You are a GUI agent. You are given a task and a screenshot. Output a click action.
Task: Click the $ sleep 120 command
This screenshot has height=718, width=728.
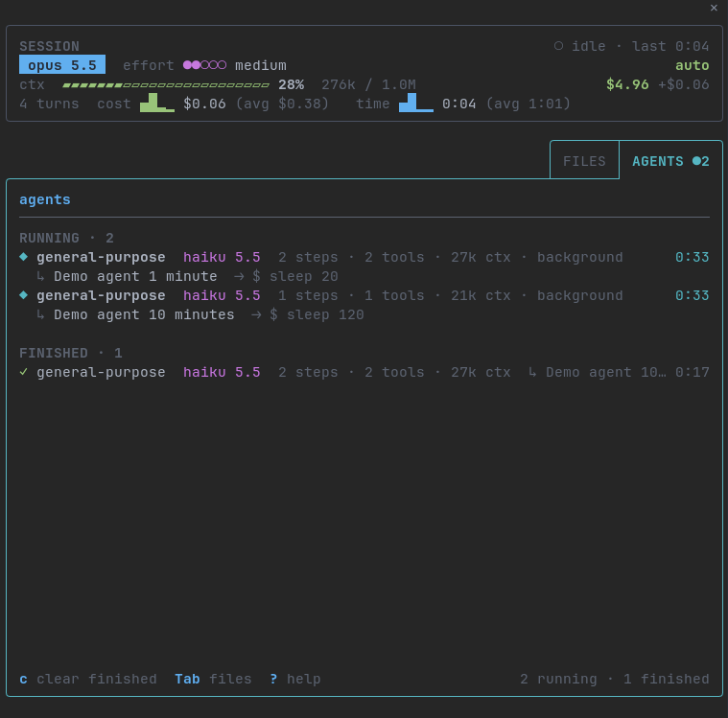[x=317, y=314]
